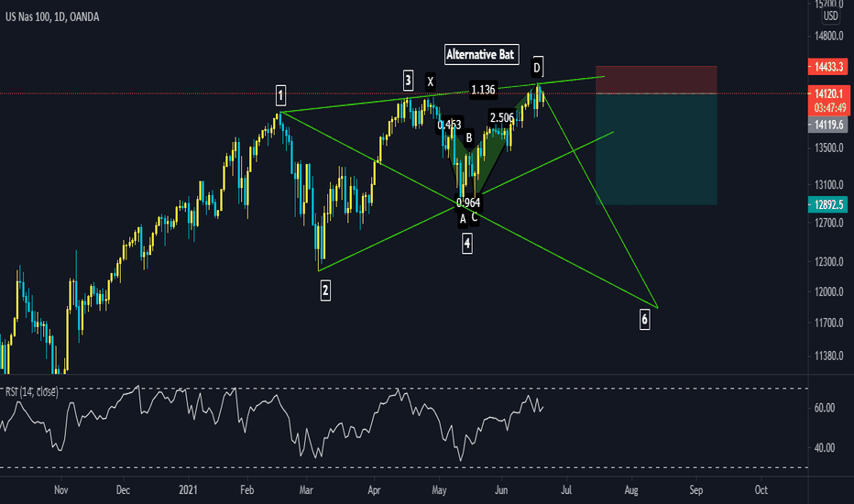Viewport: 854px width, 504px height.
Task: Click the 12300.0 price axis label
Action: pos(829,262)
